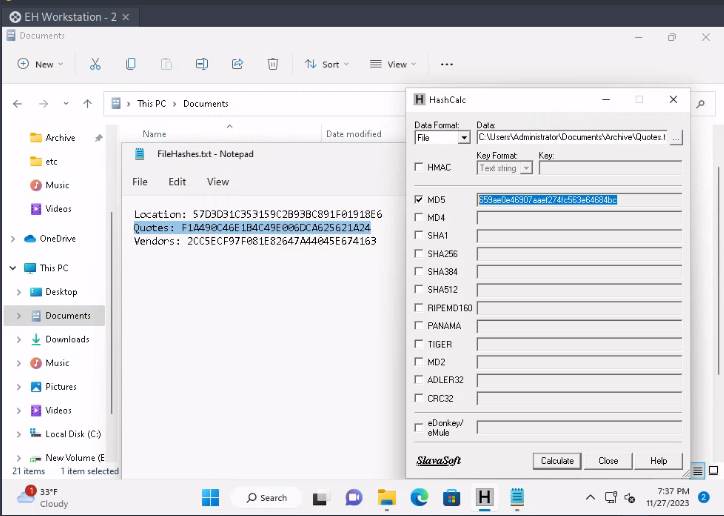Screen dimensions: 724x516
Task: Click the Delete trash icon in toolbar
Action: 273,64
